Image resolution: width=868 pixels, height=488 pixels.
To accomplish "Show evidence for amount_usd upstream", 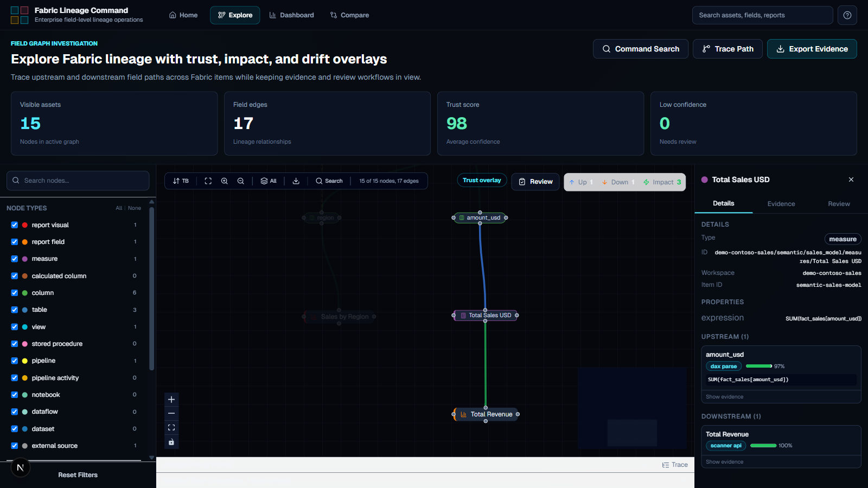I will click(x=725, y=397).
